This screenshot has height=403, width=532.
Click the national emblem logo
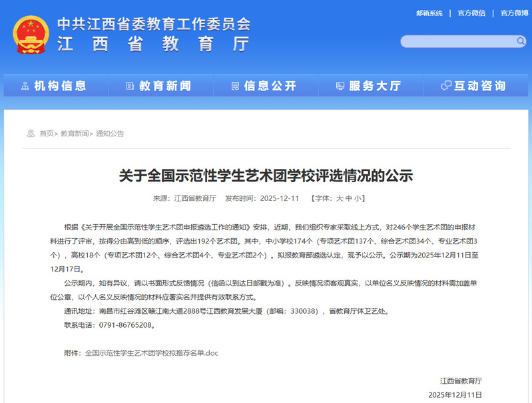pyautogui.click(x=31, y=34)
